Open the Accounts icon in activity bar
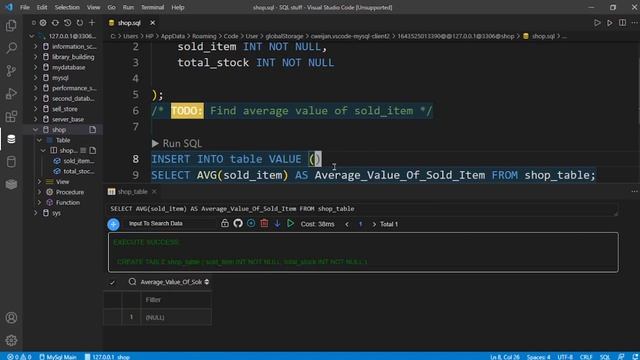The image size is (640, 360). [x=11, y=318]
